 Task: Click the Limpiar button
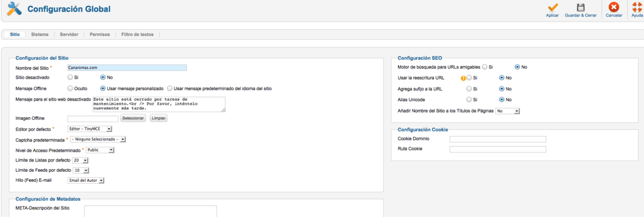pos(159,118)
